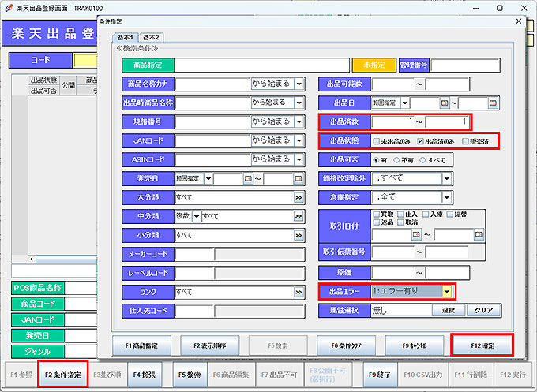This screenshot has width=537, height=392.
Task: Open calendar for 出品日 start date
Action: tap(445, 103)
